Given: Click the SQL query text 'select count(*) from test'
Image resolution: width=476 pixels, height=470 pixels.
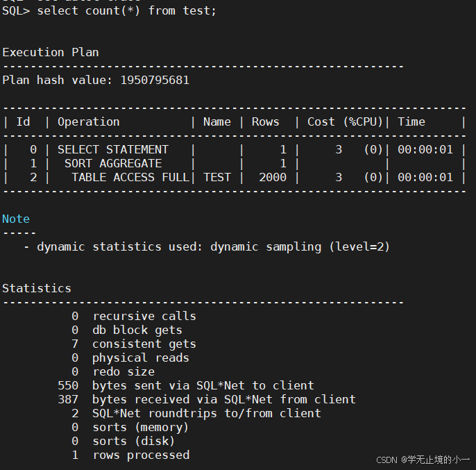Looking at the screenshot, I should [x=126, y=10].
